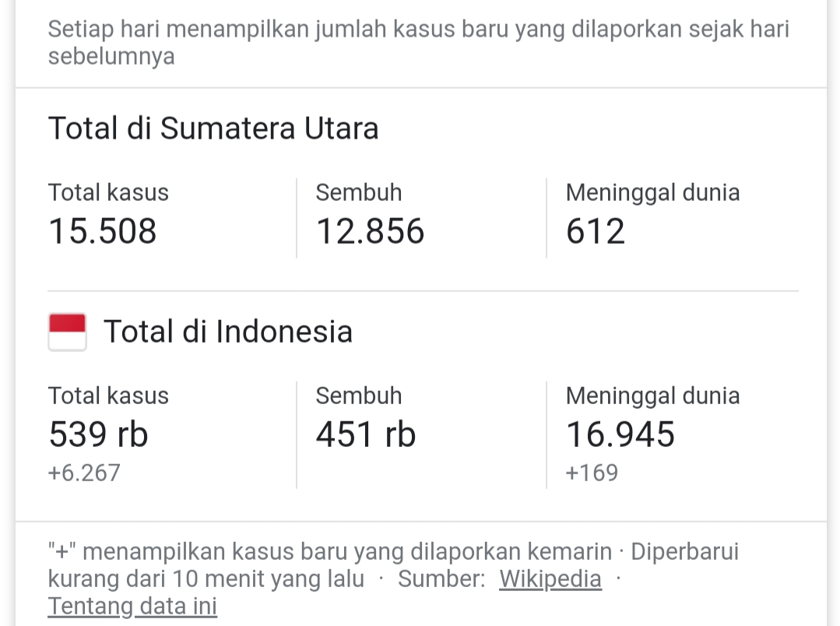Click the "Total di Indonesia" heading
The height and width of the screenshot is (626, 840).
tap(228, 332)
